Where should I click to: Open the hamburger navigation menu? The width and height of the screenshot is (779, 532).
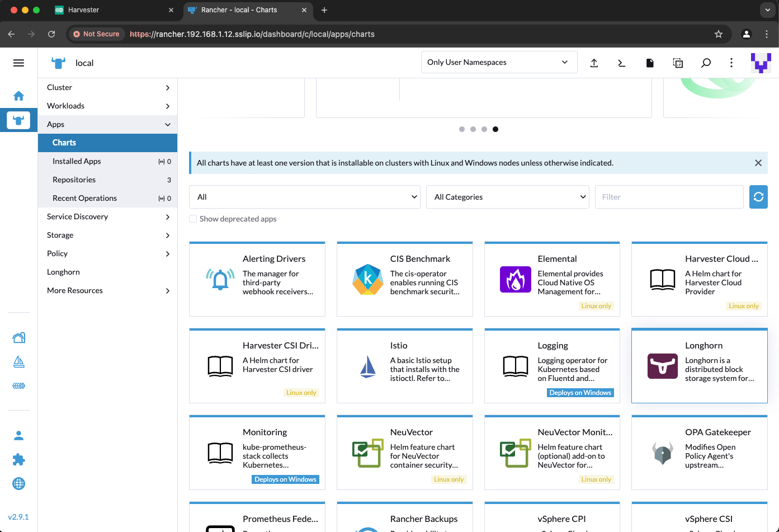[x=18, y=63]
